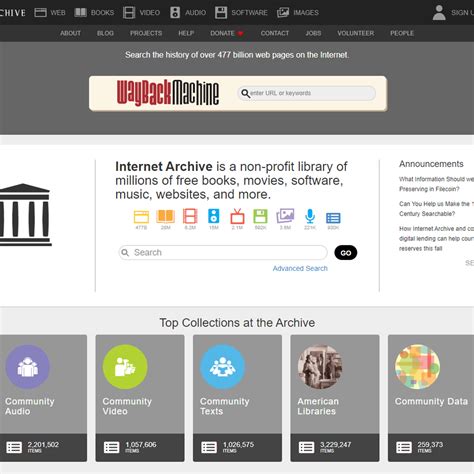Click list icon beside 2,201,502 items
474x474 pixels.
[x=14, y=447]
